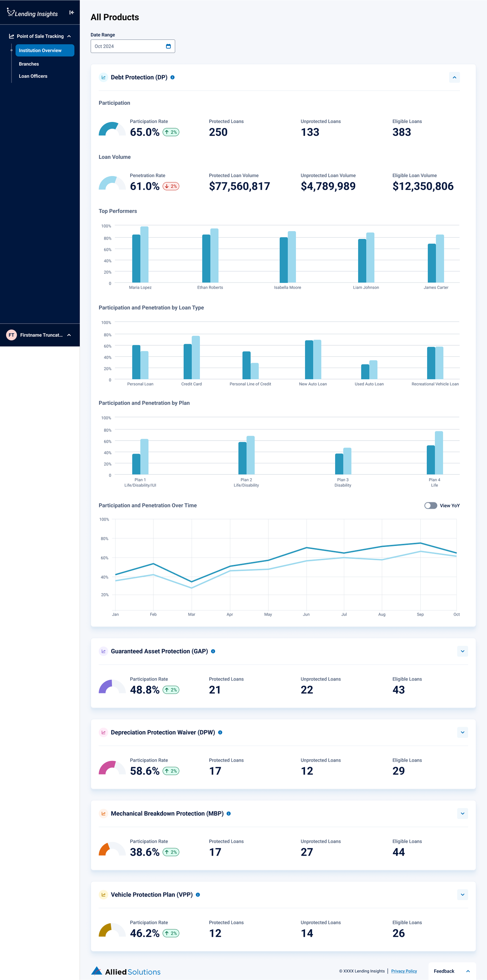Click the Mechanical Breakdown Protection info icon

point(229,813)
